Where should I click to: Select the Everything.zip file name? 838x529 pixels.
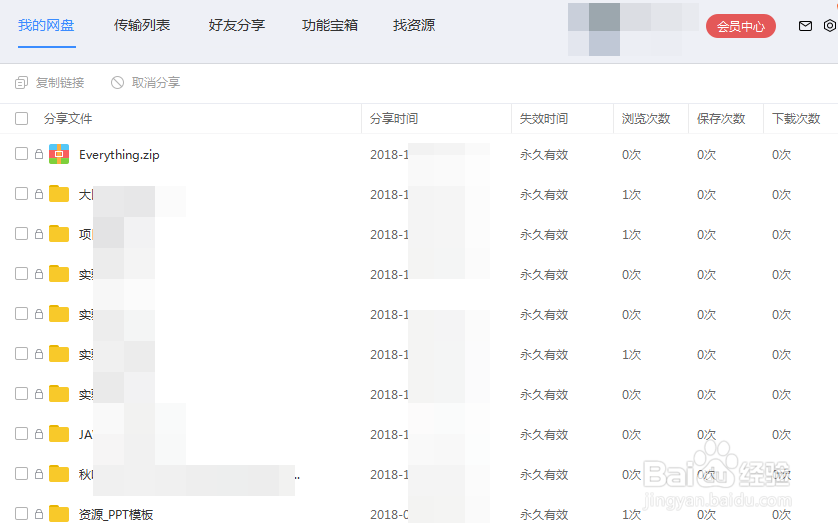point(119,155)
